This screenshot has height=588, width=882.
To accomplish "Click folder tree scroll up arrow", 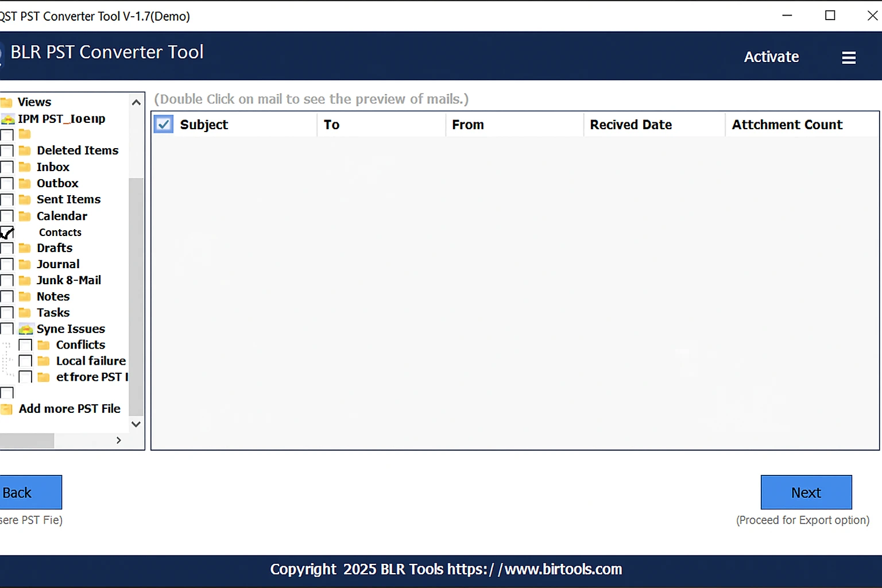I will 136,103.
